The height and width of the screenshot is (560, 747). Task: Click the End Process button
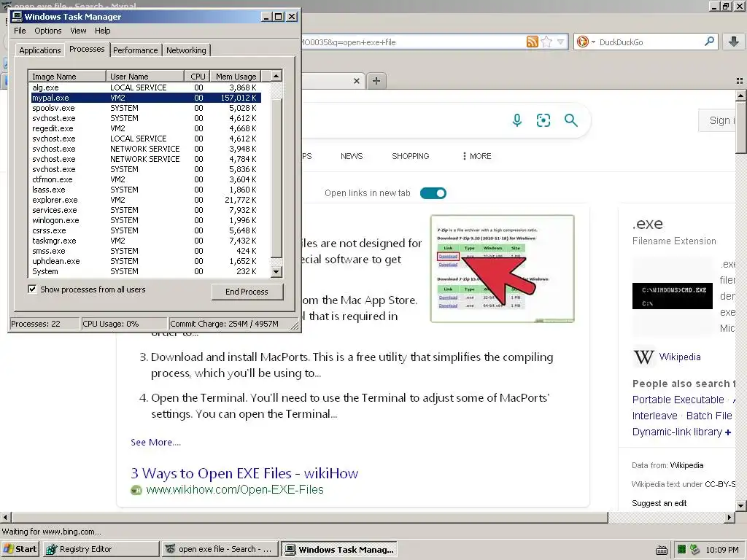(x=247, y=292)
